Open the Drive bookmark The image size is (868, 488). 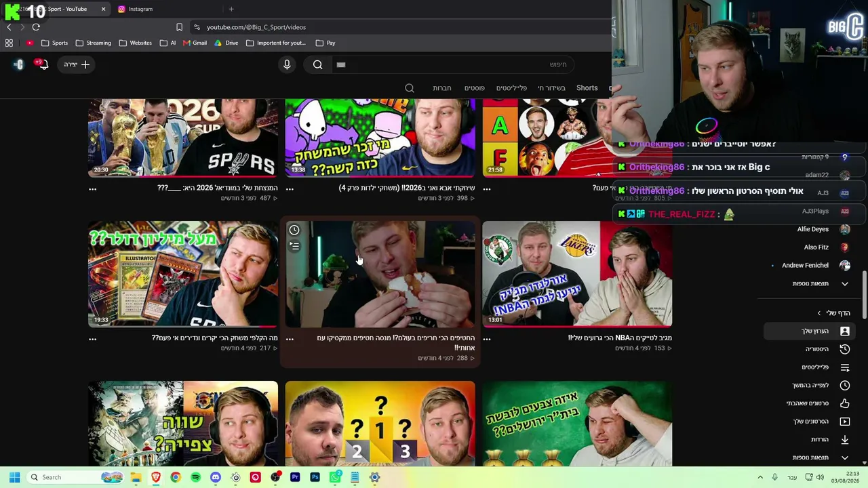pyautogui.click(x=226, y=43)
